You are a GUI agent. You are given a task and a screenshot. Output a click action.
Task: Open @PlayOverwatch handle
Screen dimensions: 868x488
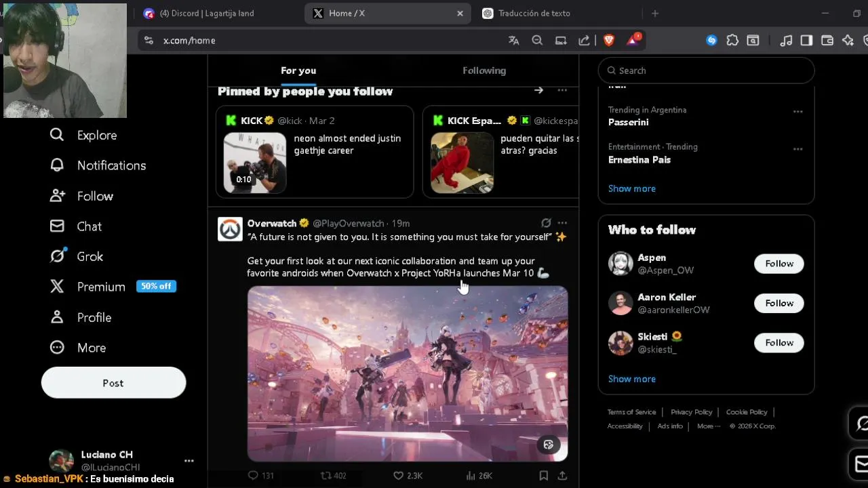tap(349, 223)
